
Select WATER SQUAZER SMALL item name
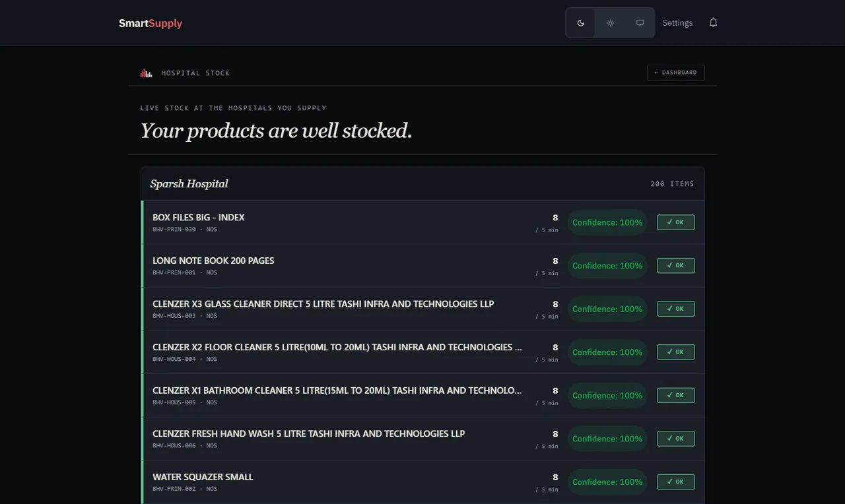203,477
